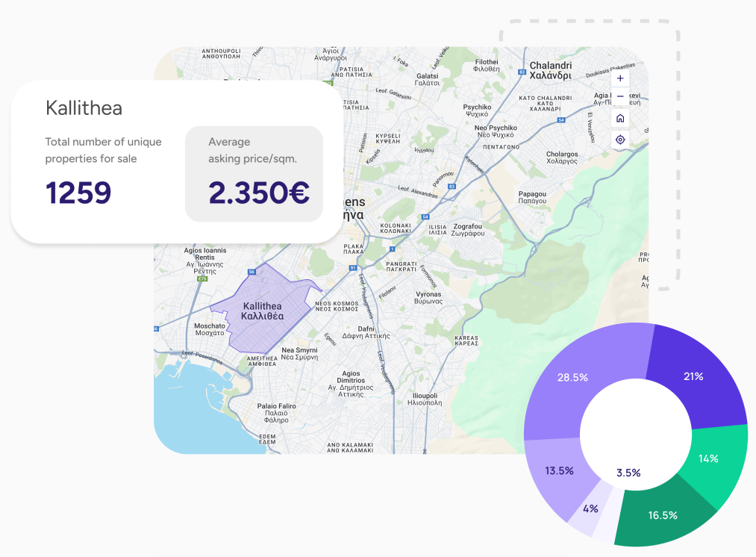Click the locate-me target icon

coord(619,140)
